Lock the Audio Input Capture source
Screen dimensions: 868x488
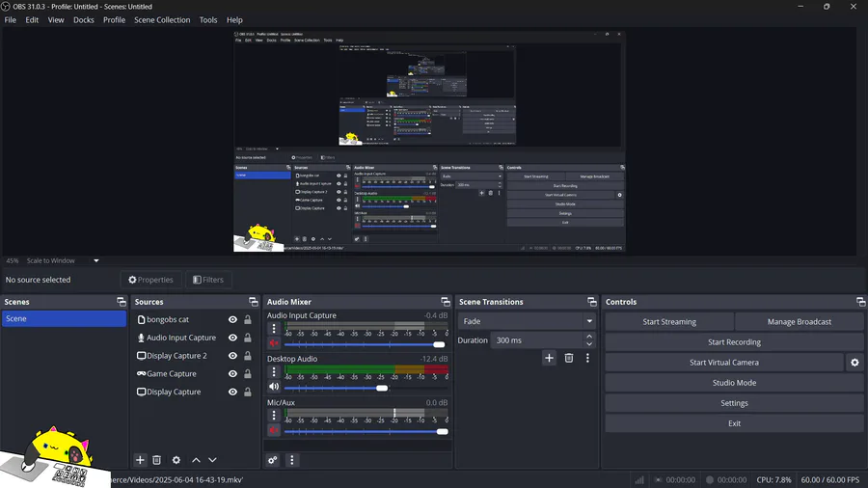[x=248, y=338]
